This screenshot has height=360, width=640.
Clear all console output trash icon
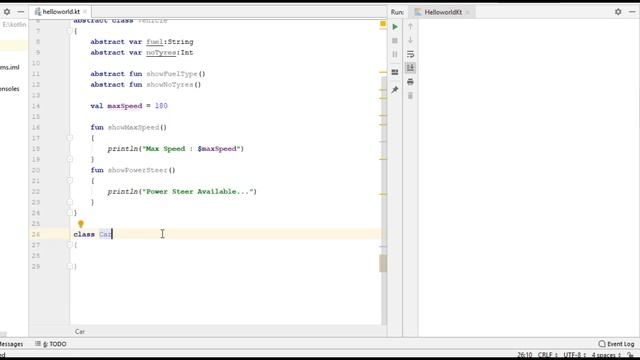coord(410,96)
